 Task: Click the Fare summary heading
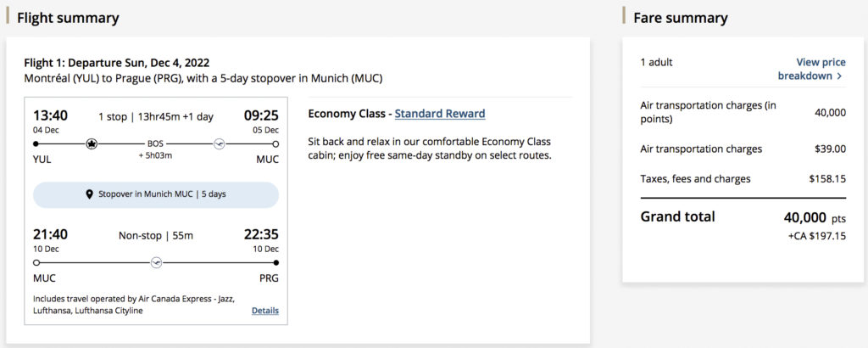(x=681, y=18)
